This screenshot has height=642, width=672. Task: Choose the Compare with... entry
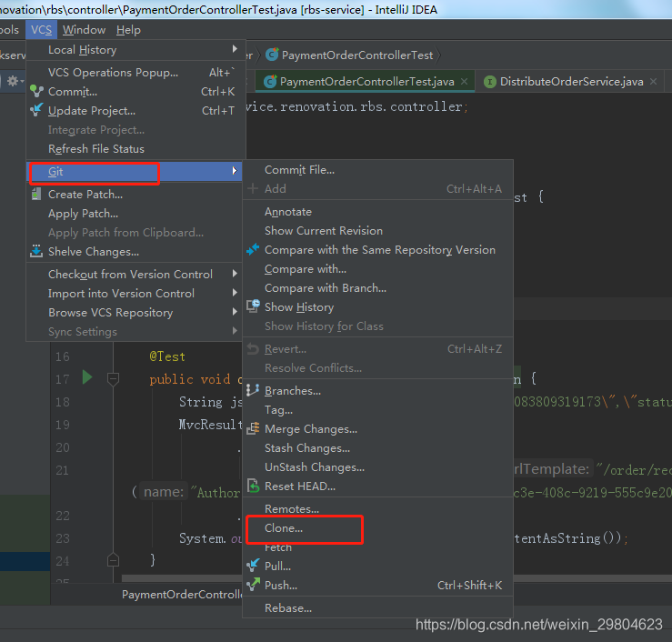[377, 269]
